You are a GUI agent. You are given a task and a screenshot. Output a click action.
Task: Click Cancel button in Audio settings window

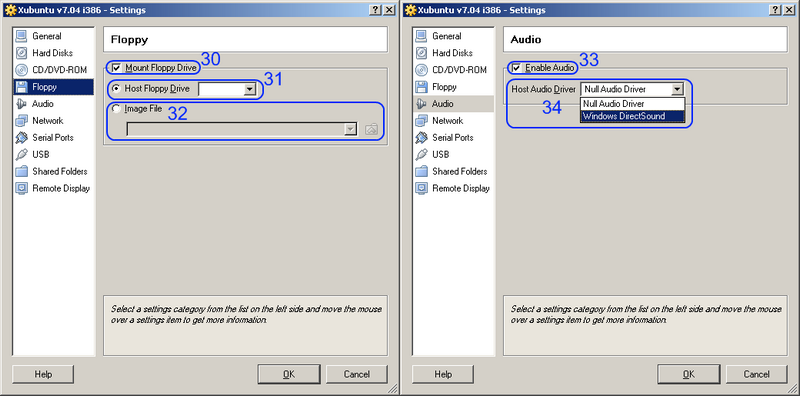point(757,374)
